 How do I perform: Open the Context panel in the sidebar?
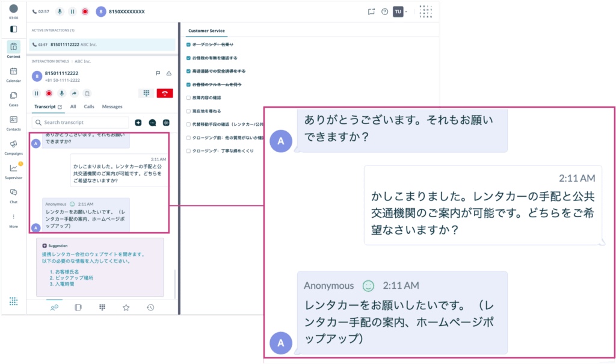[x=13, y=50]
